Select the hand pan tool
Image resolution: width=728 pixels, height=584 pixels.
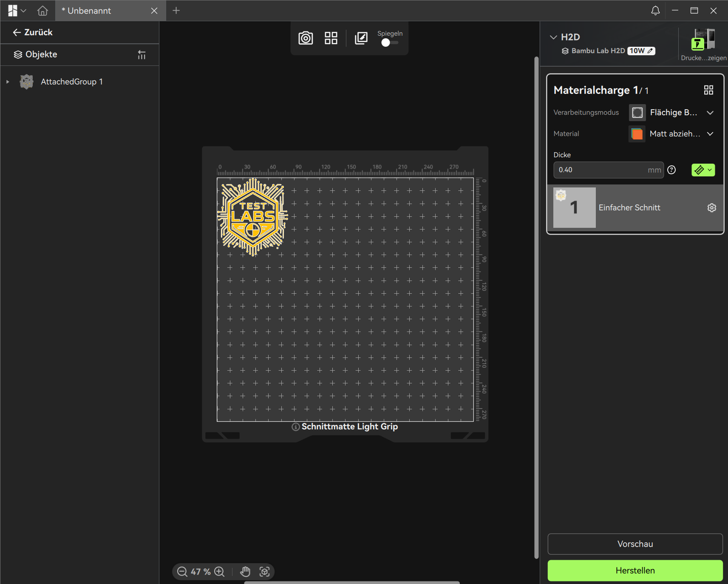coord(245,572)
